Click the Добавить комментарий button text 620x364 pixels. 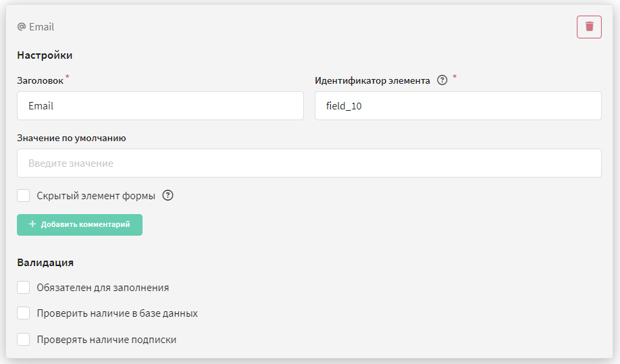coord(85,224)
